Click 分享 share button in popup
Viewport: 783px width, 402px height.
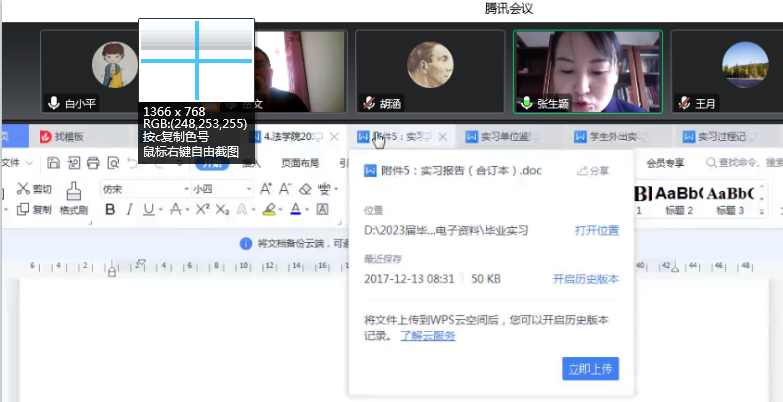coord(593,171)
